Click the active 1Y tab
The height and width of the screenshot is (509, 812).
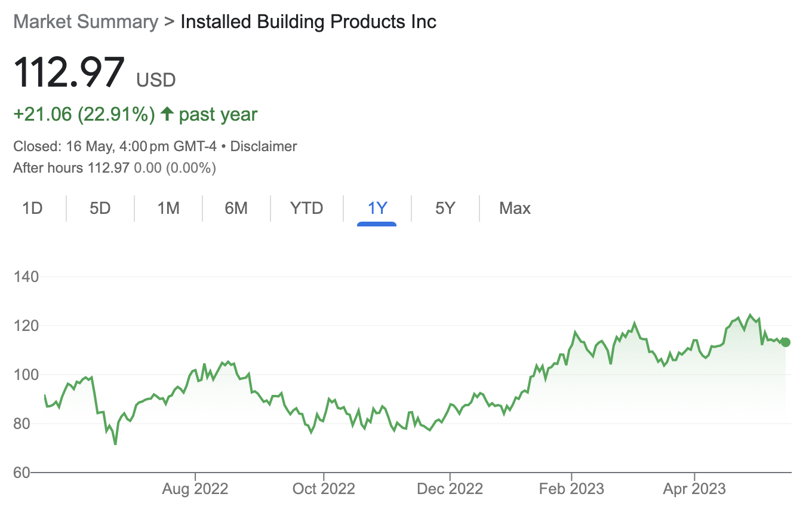(x=377, y=208)
